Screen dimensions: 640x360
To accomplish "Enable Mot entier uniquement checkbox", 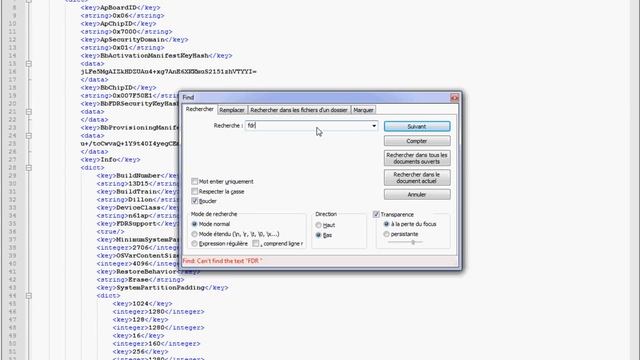I will 195,181.
